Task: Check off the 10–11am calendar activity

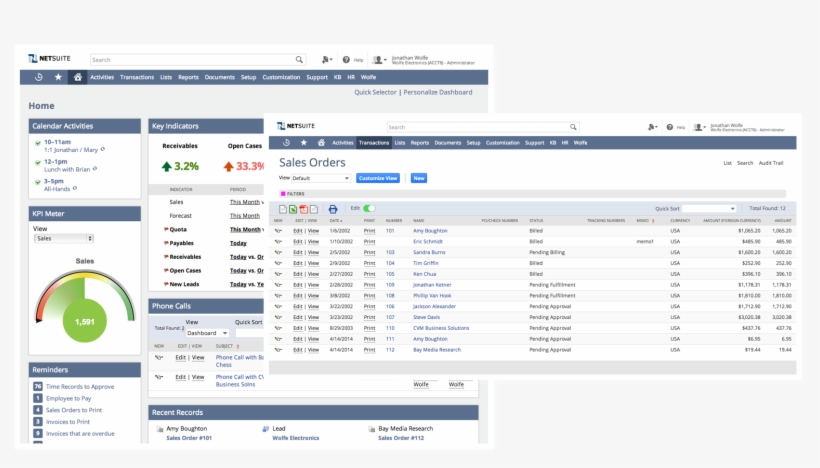Action: pyautogui.click(x=37, y=143)
